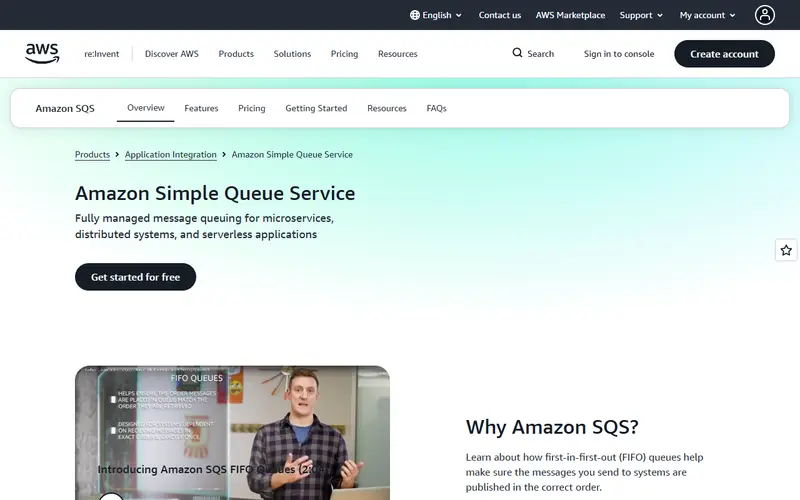Click the Why Amazon SQS? heading

(x=552, y=427)
